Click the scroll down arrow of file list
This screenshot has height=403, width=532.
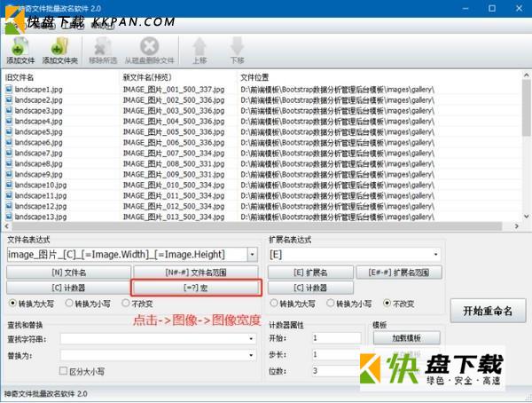click(x=526, y=217)
